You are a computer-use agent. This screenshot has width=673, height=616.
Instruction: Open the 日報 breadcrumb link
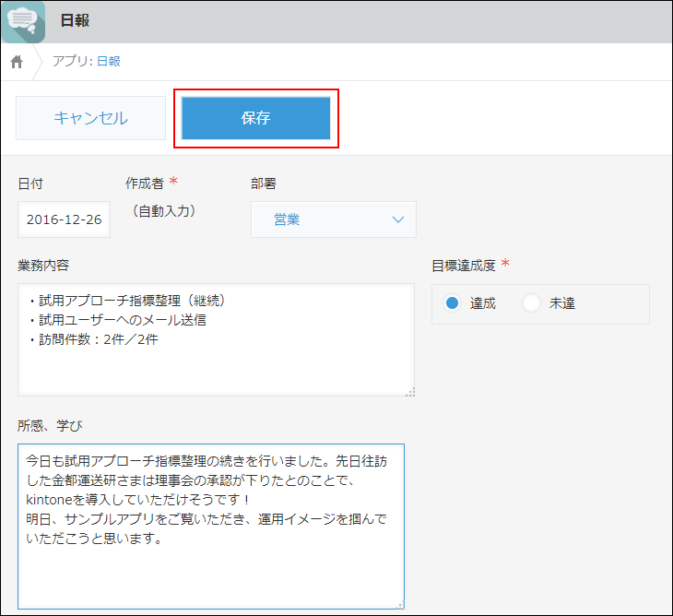[x=109, y=62]
